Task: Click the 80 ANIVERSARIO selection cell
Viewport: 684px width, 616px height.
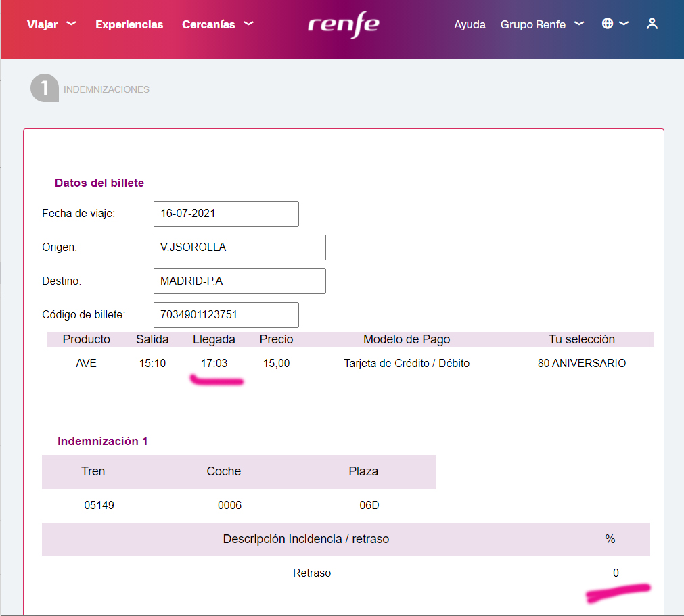Action: click(x=582, y=363)
